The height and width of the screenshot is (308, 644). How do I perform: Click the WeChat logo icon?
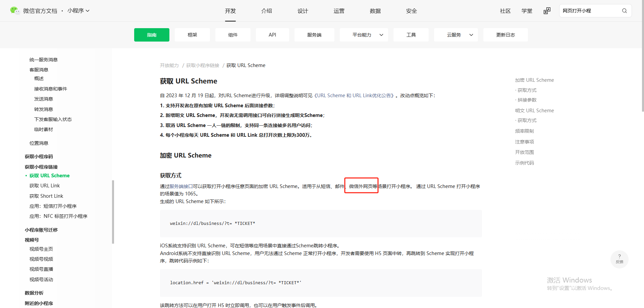point(15,11)
